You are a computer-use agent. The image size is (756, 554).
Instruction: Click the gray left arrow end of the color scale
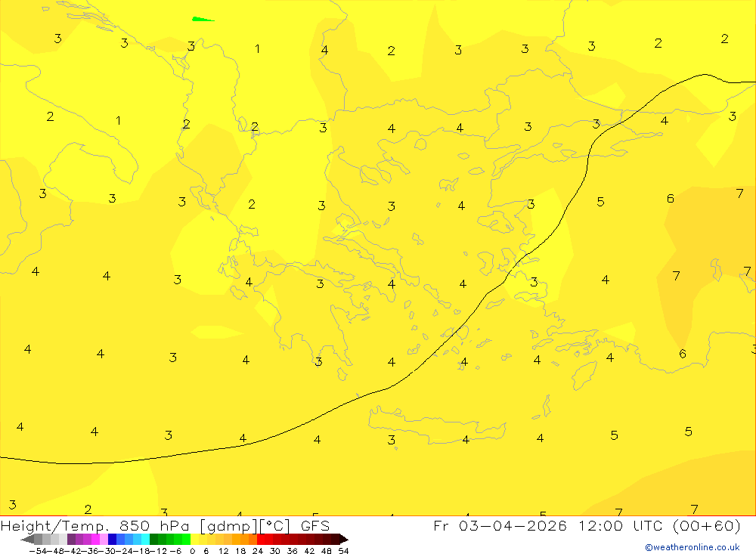(x=27, y=540)
